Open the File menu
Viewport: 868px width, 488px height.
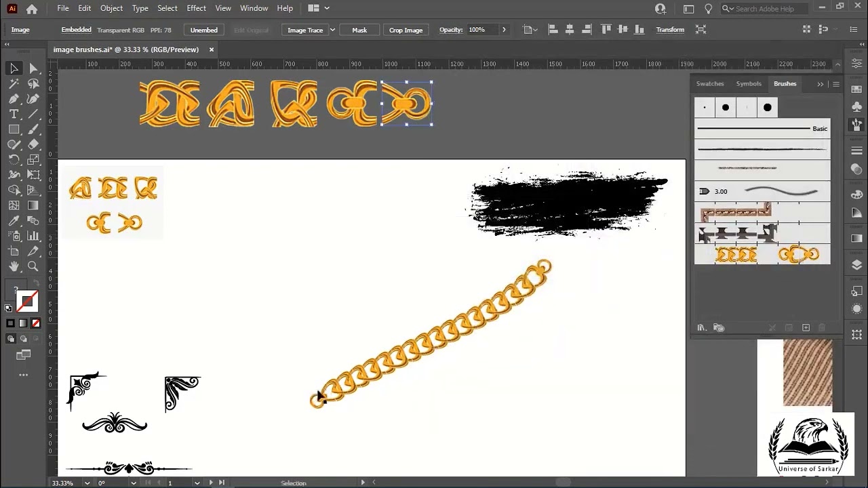point(63,8)
